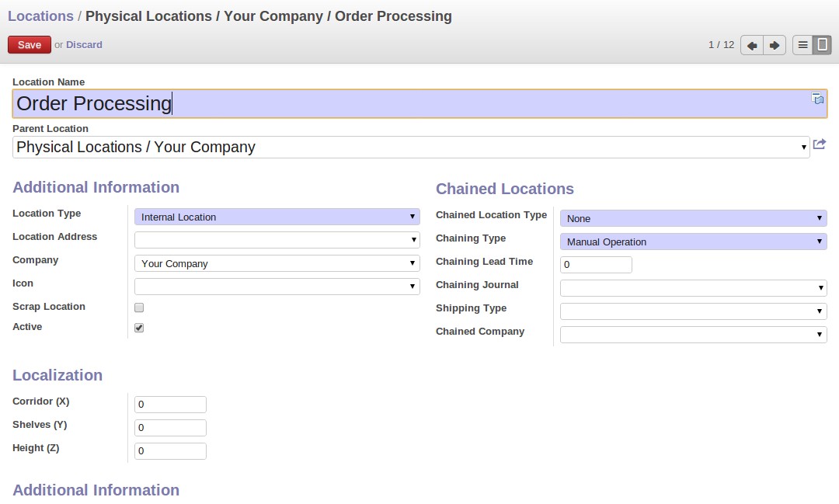The height and width of the screenshot is (504, 839).
Task: Switch to form view icon
Action: tap(822, 45)
